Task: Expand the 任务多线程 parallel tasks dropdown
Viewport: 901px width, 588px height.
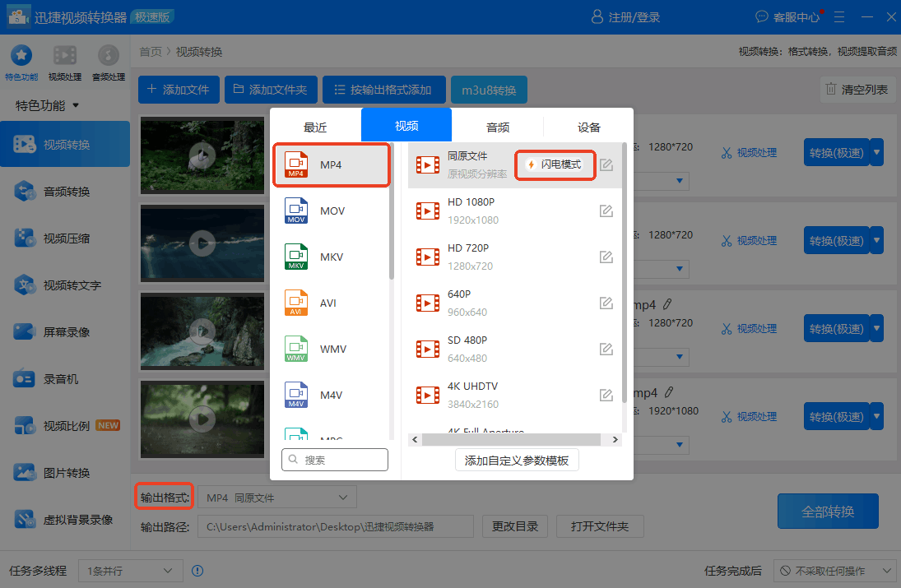Action: pos(129,570)
